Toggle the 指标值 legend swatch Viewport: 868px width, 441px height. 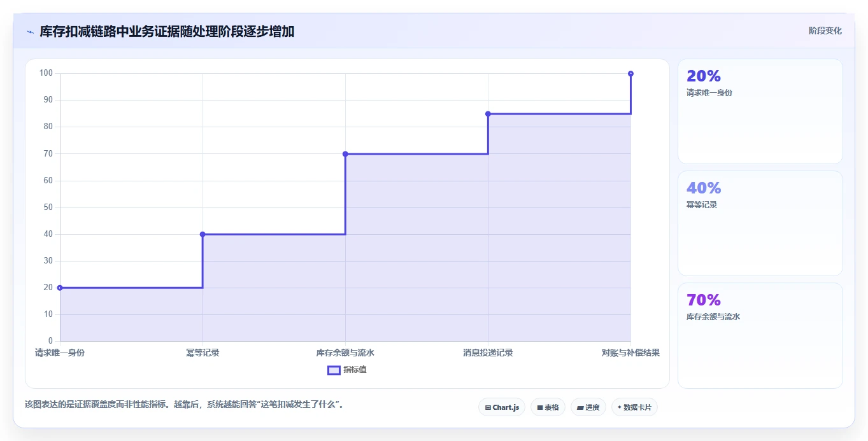(334, 370)
